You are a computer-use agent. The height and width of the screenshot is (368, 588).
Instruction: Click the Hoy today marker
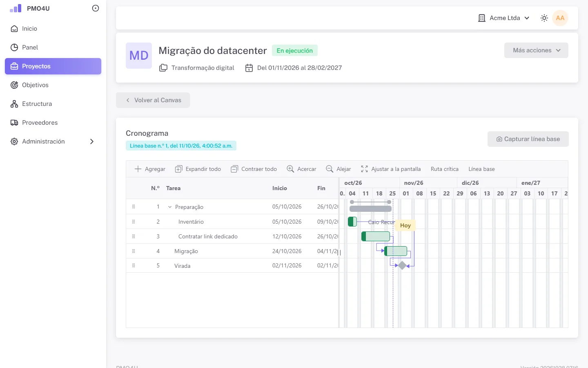pyautogui.click(x=405, y=225)
